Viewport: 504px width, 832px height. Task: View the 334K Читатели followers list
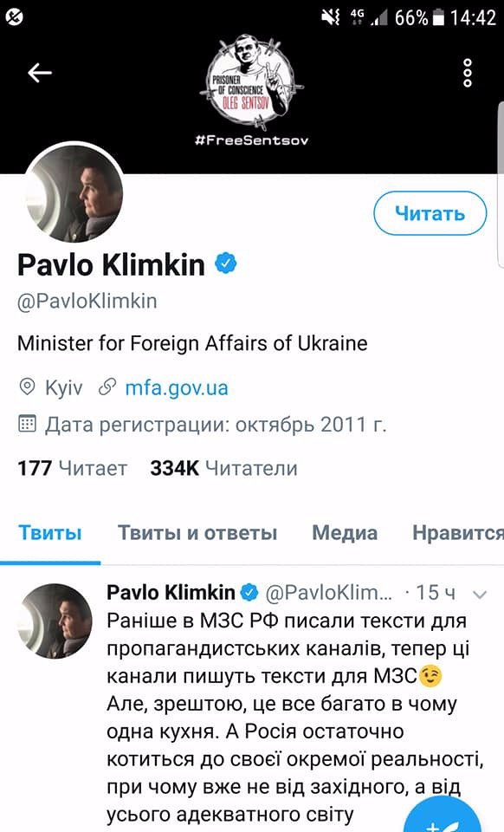pyautogui.click(x=223, y=468)
